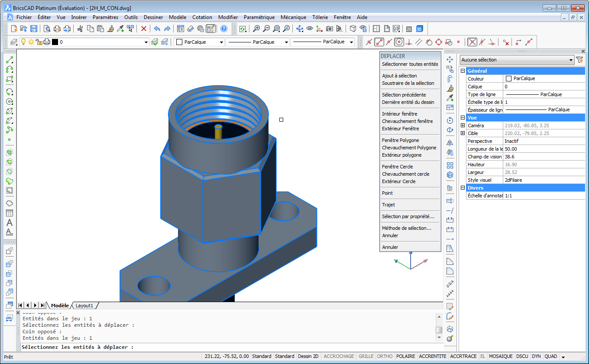Click the Quick Select filter funnel icon
This screenshot has width=589, height=364.
580,60
